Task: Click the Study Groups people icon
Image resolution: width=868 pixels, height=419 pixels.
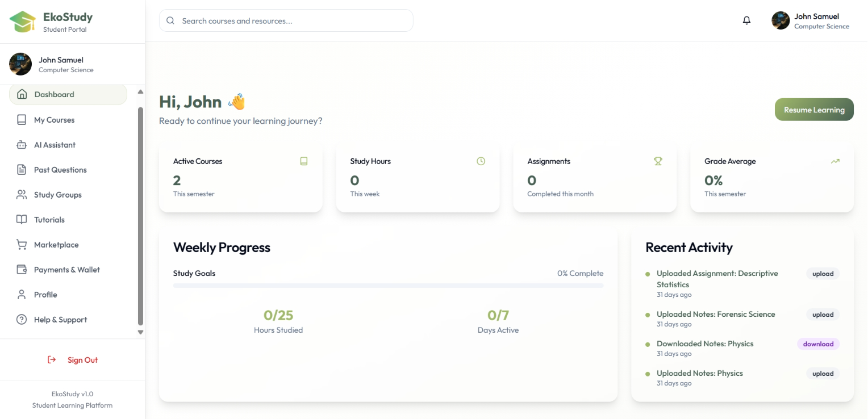Action: (22, 195)
